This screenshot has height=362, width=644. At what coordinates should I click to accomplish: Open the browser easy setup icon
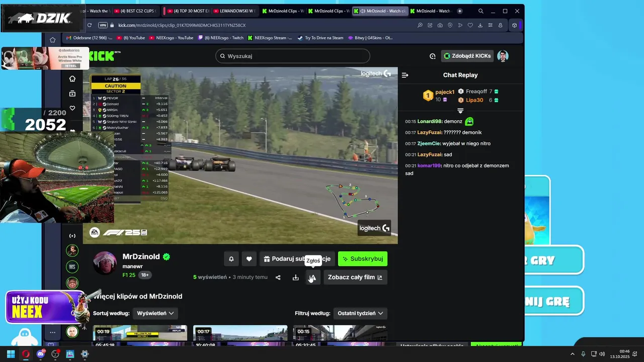click(490, 25)
